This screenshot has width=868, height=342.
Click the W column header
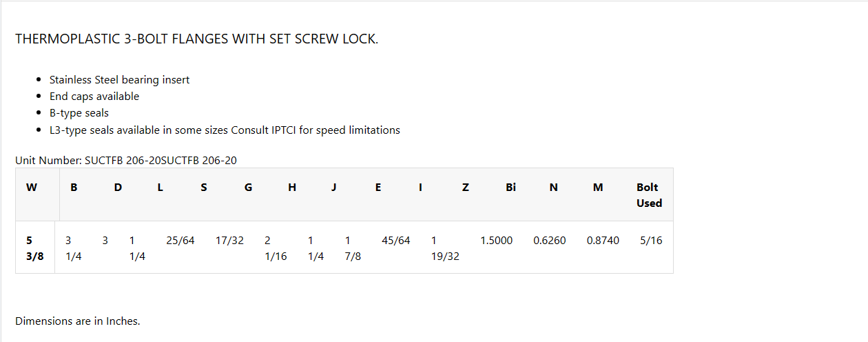coord(32,188)
